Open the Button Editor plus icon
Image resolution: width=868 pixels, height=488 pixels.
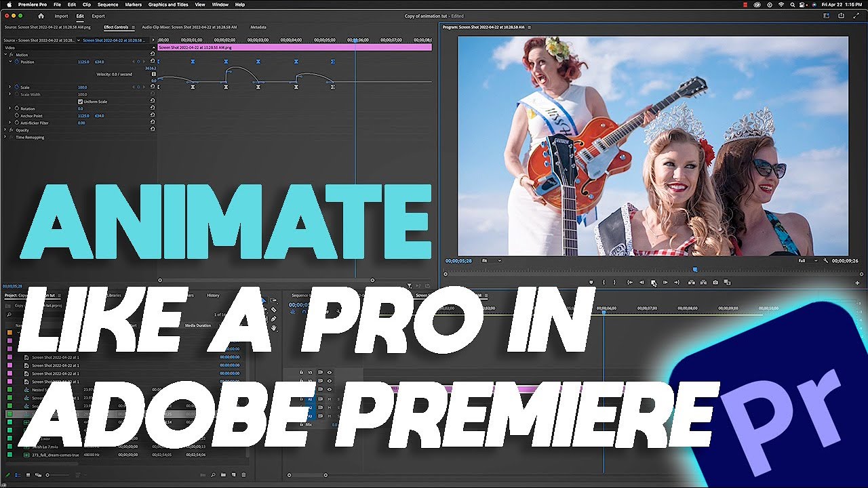tap(857, 283)
